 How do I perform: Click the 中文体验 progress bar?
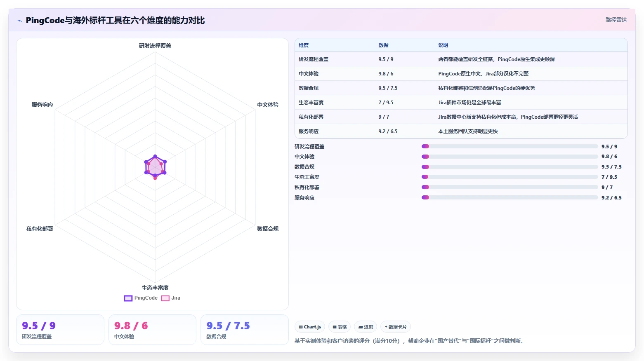coord(510,157)
